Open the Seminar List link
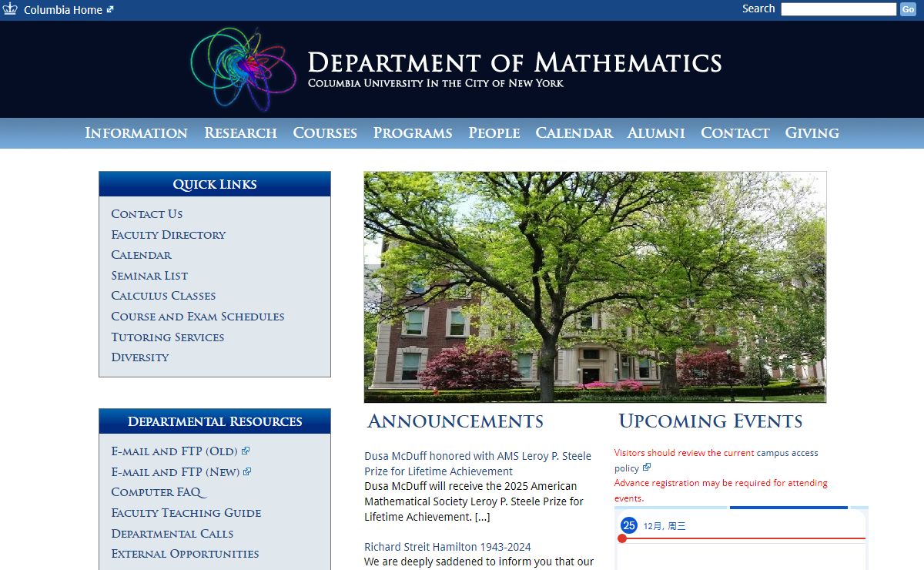 pos(149,276)
